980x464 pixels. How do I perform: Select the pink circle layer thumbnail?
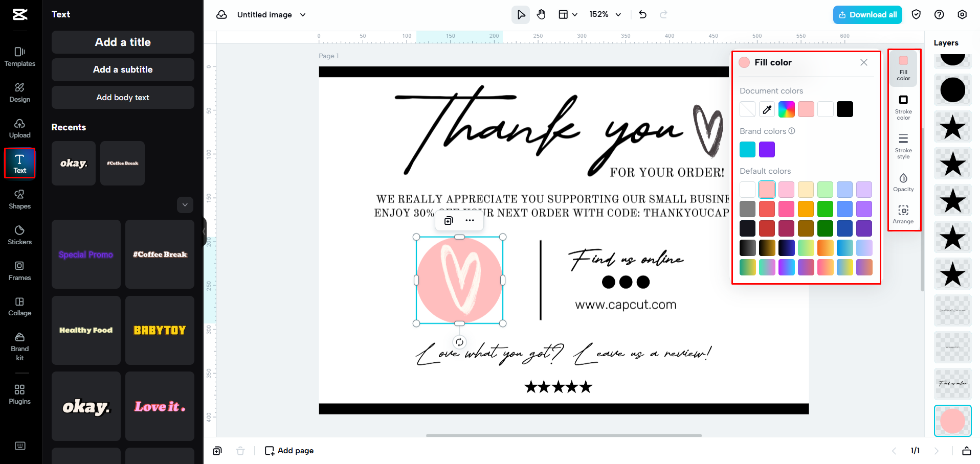(x=952, y=421)
